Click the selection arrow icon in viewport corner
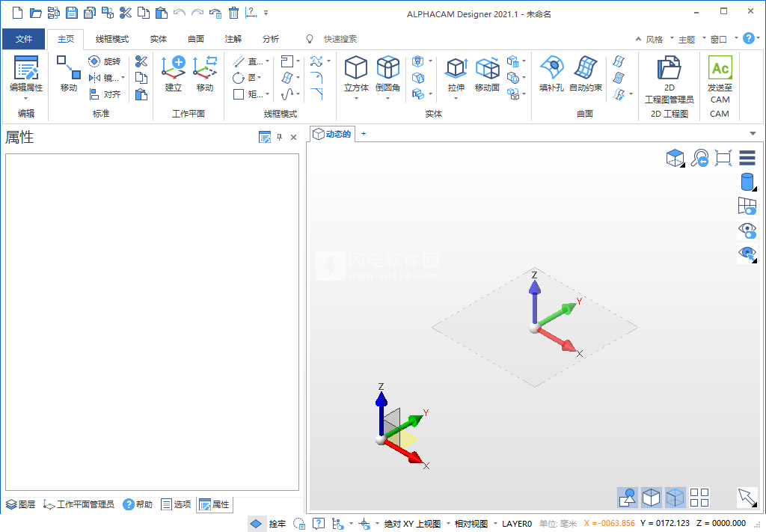 [747, 498]
